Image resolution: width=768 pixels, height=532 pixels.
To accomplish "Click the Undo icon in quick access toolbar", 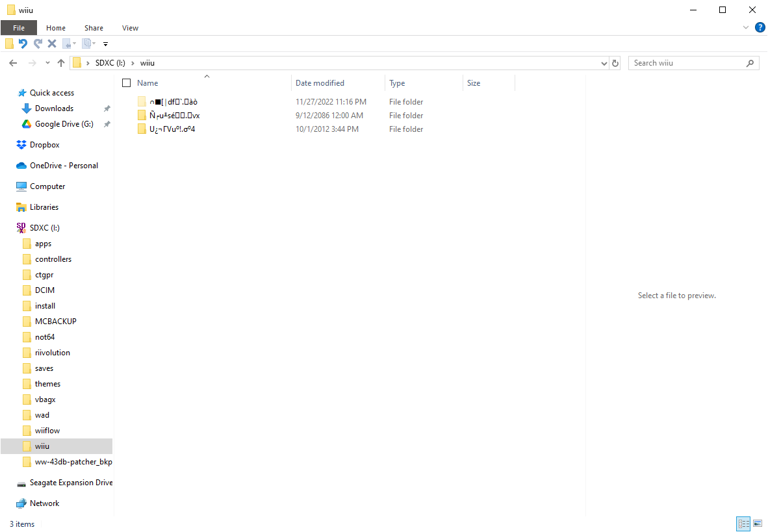I will tap(23, 44).
